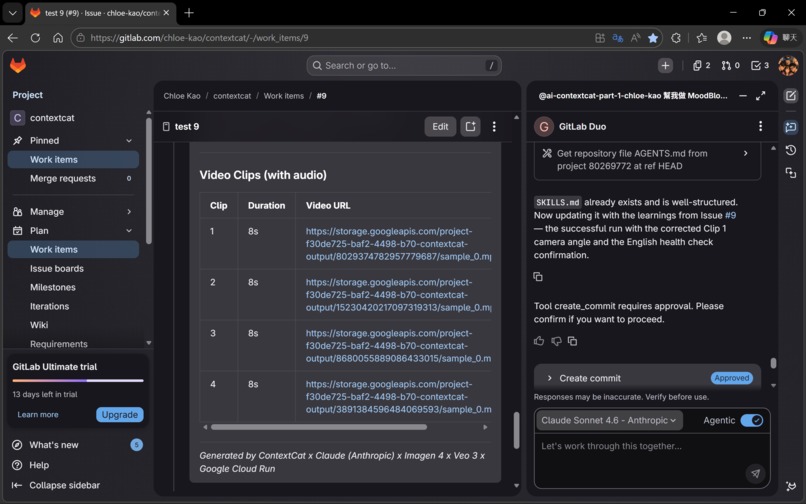Image resolution: width=806 pixels, height=504 pixels.
Task: Go to contextcat breadcrumb
Action: pyautogui.click(x=232, y=96)
